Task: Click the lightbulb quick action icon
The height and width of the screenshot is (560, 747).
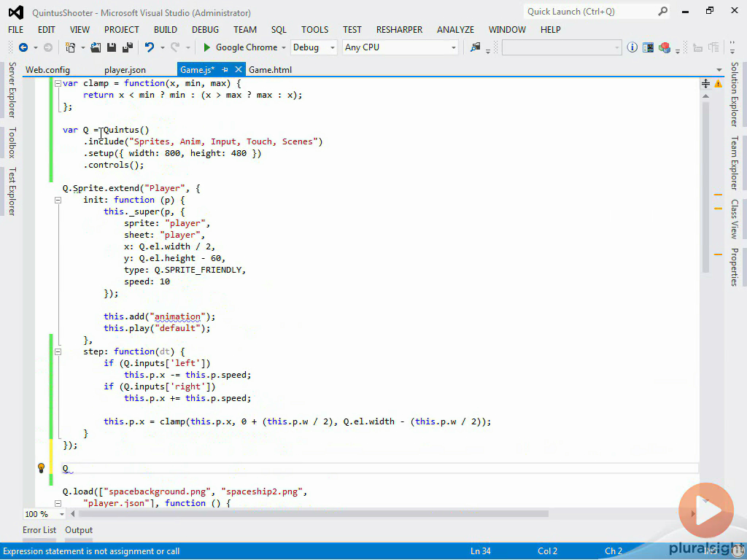Action: click(x=42, y=468)
